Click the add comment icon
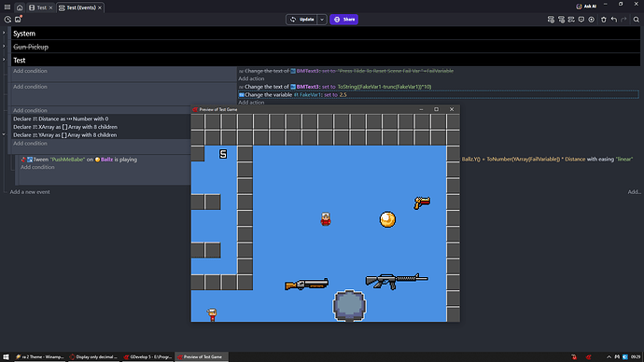This screenshot has height=362, width=644. pos(581,20)
